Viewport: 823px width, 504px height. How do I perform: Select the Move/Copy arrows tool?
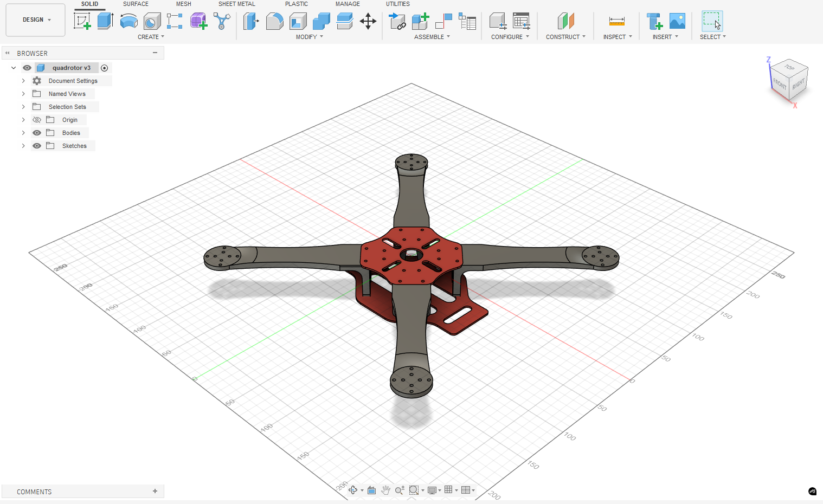click(x=368, y=21)
